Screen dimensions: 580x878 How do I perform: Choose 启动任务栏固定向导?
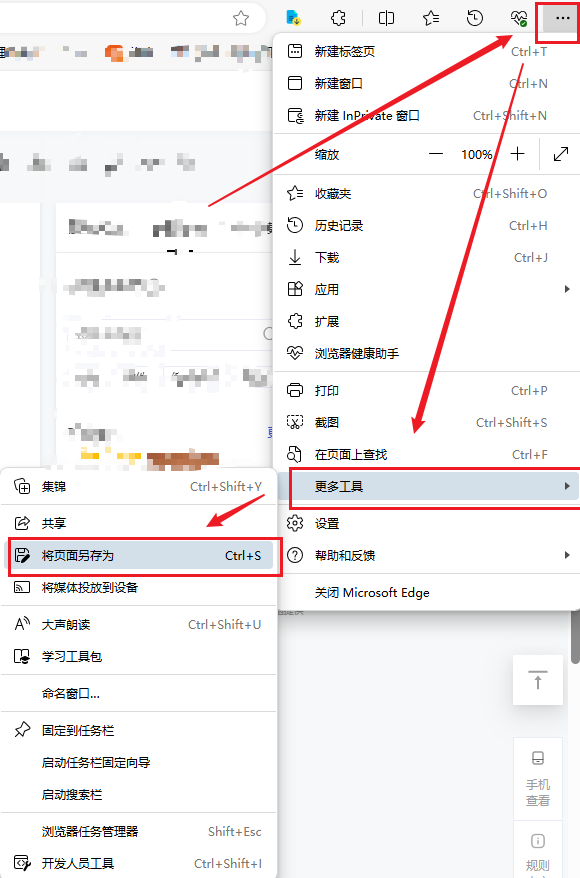pos(138,762)
